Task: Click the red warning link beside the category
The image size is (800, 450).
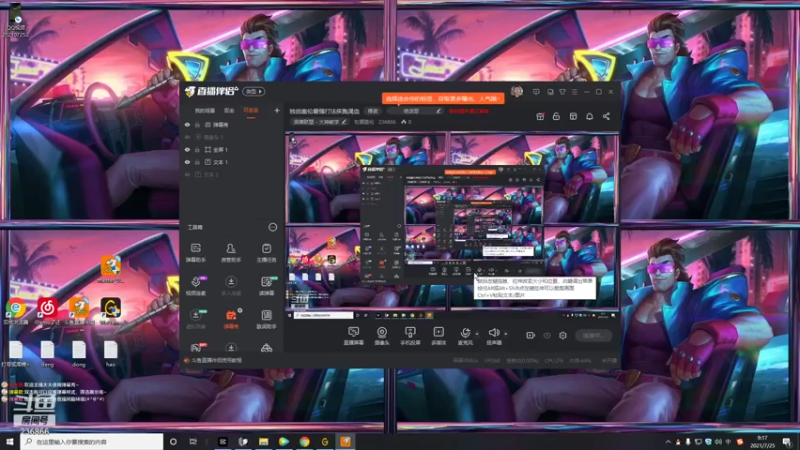Action: (x=468, y=111)
